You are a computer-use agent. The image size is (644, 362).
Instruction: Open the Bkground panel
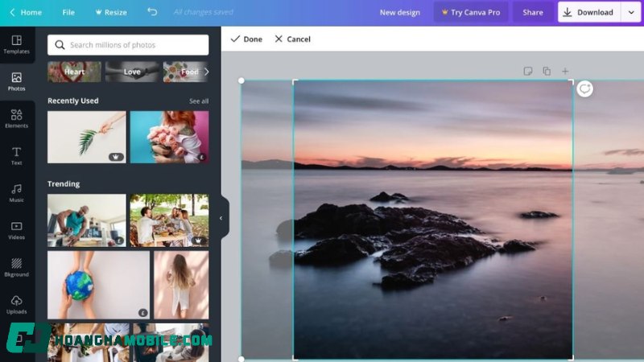[16, 267]
